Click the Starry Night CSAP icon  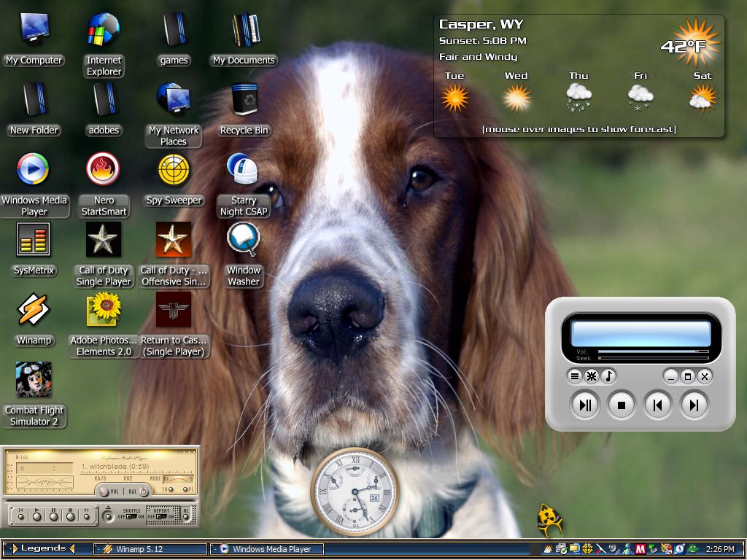point(242,169)
